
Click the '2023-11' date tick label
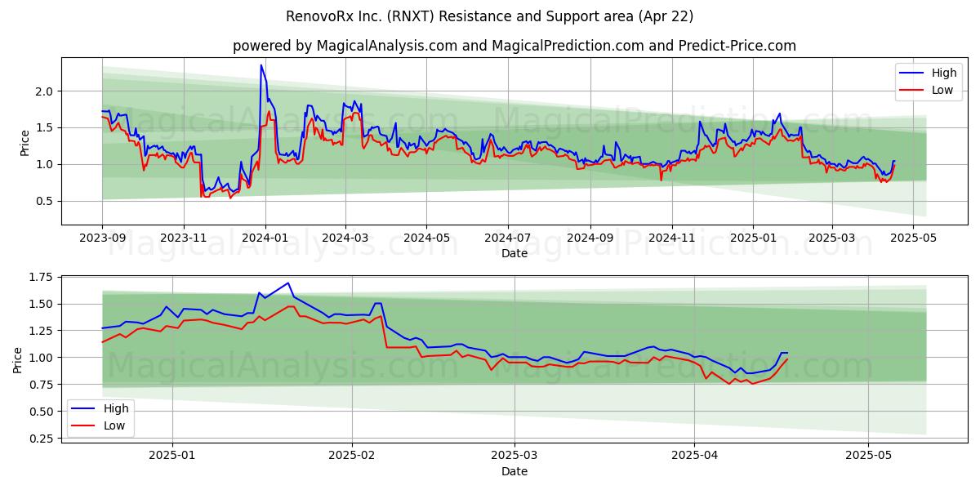tap(183, 238)
